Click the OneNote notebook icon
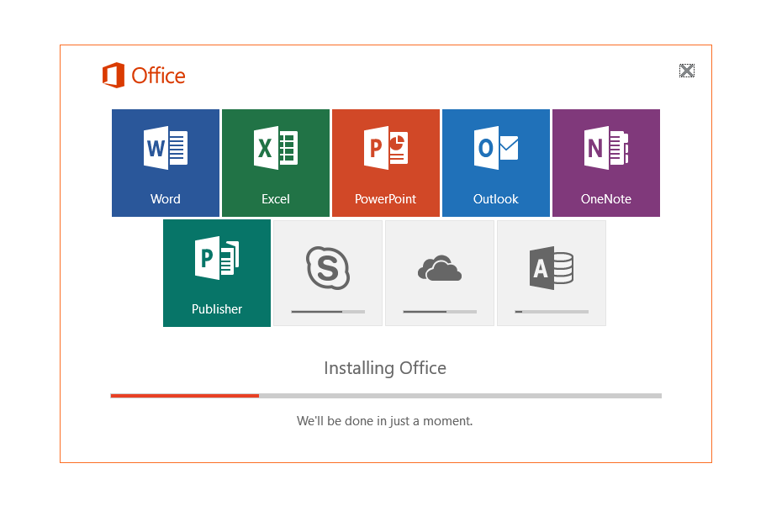 (x=606, y=149)
